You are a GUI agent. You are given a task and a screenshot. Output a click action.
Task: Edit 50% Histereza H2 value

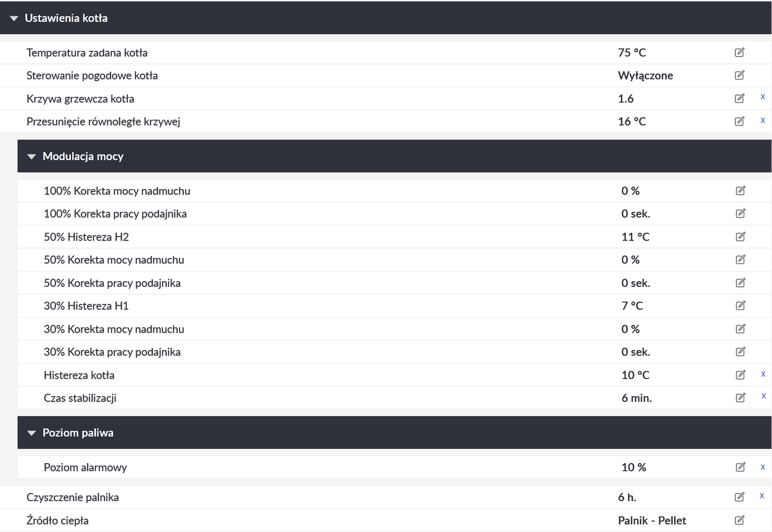(x=740, y=237)
